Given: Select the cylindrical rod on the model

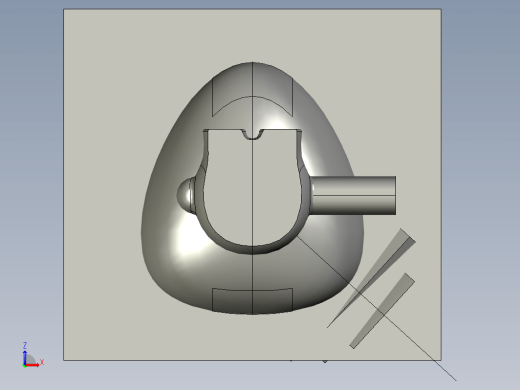Looking at the screenshot, I should tap(353, 195).
